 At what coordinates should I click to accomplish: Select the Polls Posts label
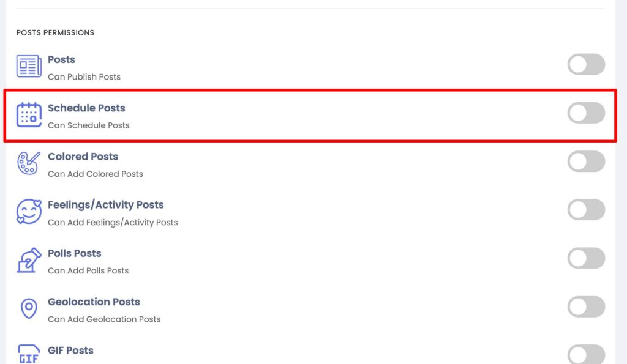pos(74,254)
